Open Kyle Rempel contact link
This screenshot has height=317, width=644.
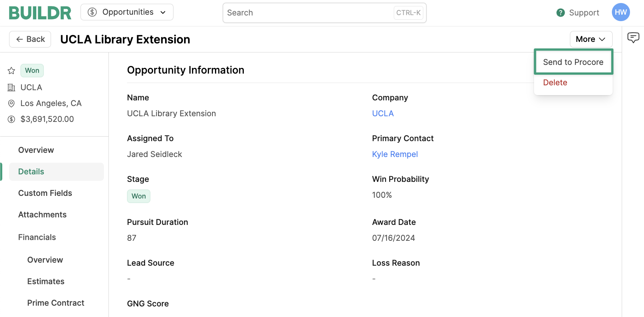[x=395, y=154]
